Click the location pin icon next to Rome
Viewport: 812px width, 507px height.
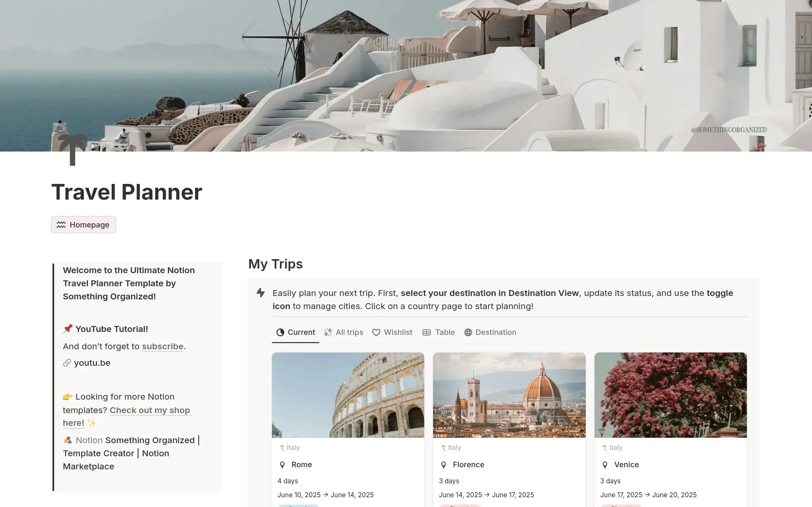(283, 465)
